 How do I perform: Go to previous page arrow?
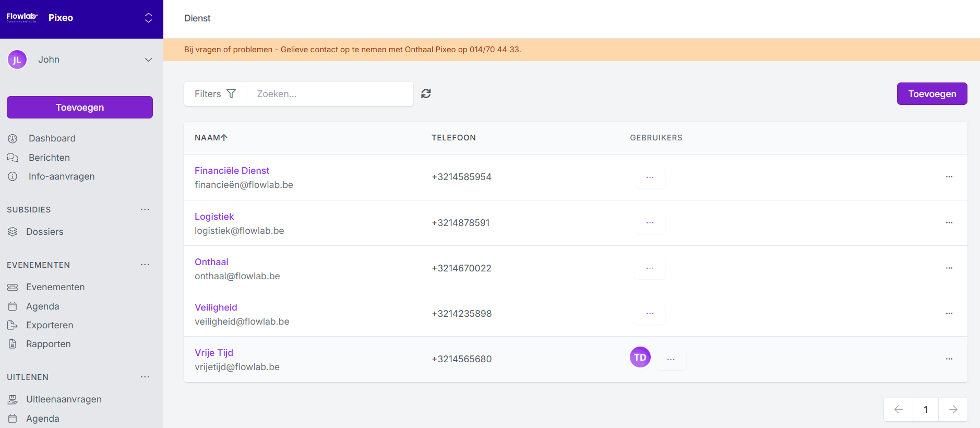898,409
